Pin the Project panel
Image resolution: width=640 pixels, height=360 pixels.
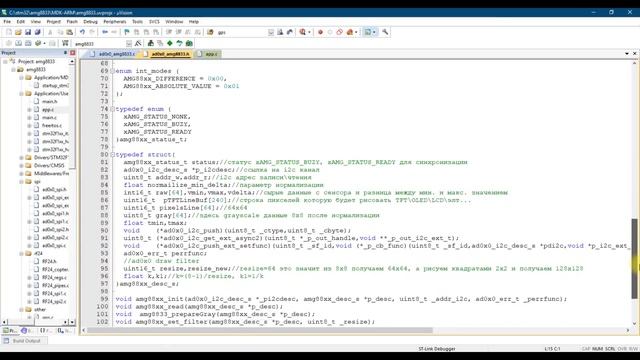tap(65, 53)
